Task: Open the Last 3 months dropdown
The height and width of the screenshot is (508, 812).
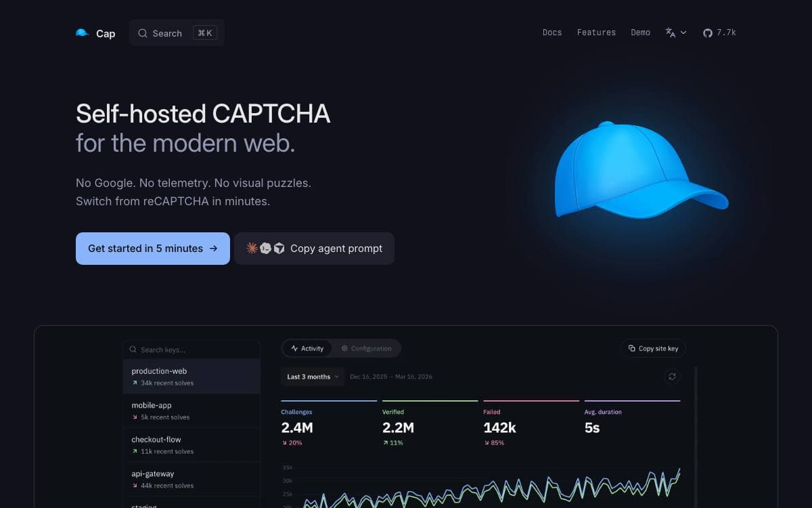Action: pos(313,377)
